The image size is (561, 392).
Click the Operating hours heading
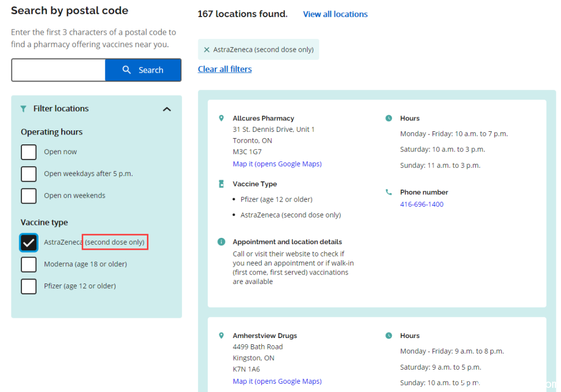tap(51, 132)
